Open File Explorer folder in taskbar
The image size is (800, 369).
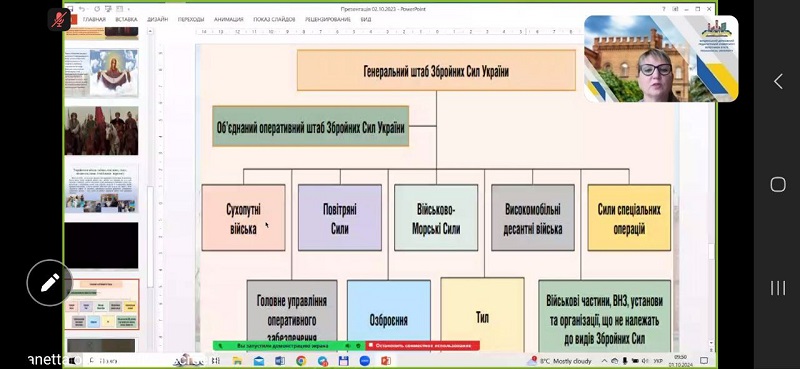(238, 361)
